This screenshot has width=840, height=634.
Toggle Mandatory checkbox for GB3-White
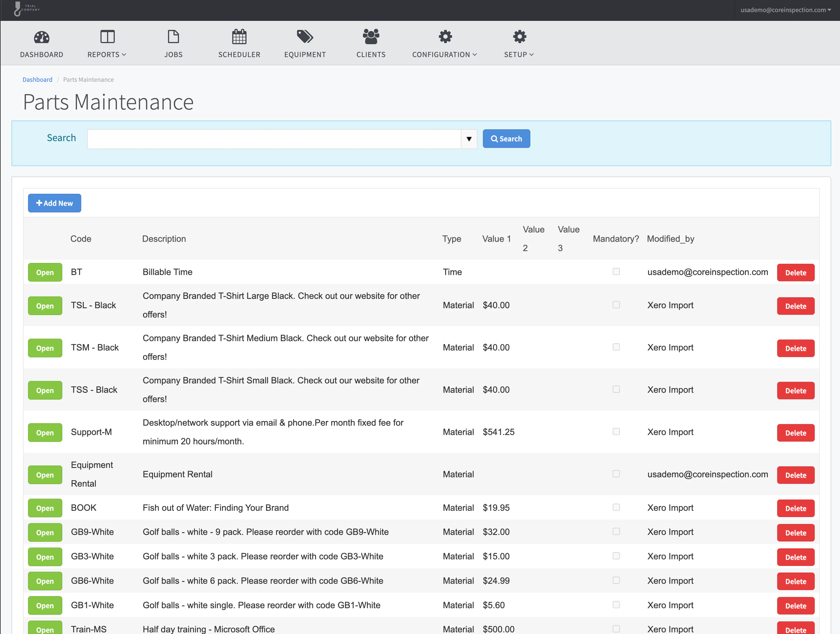[616, 556]
